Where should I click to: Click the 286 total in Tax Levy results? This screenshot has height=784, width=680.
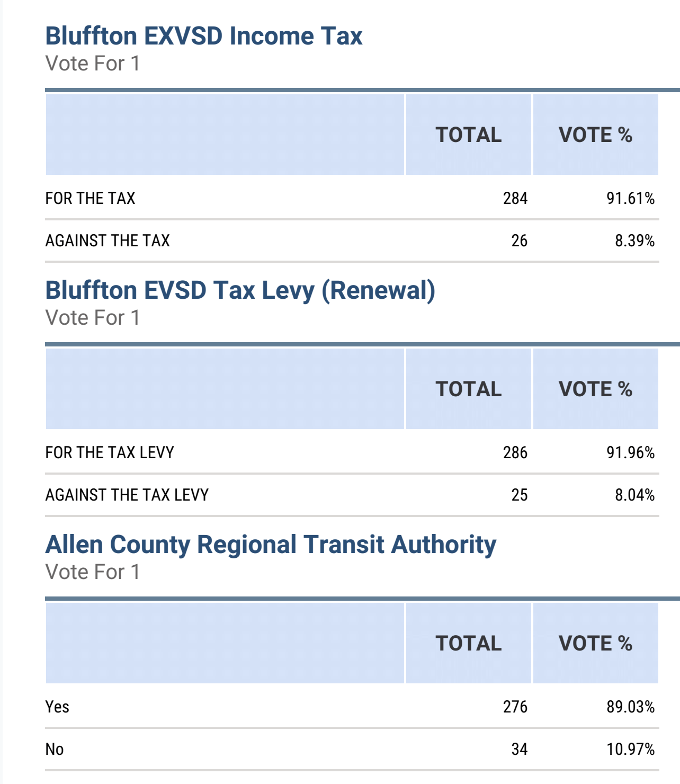tap(515, 452)
